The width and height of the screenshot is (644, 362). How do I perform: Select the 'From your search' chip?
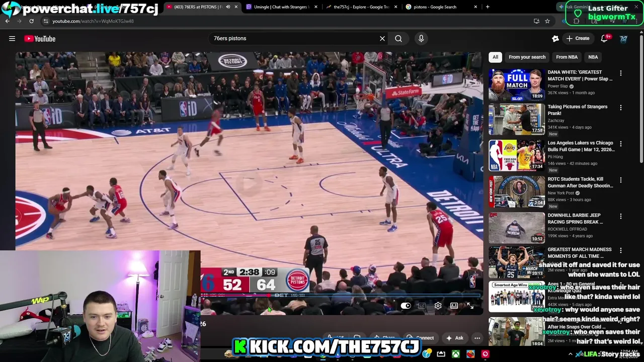click(527, 57)
